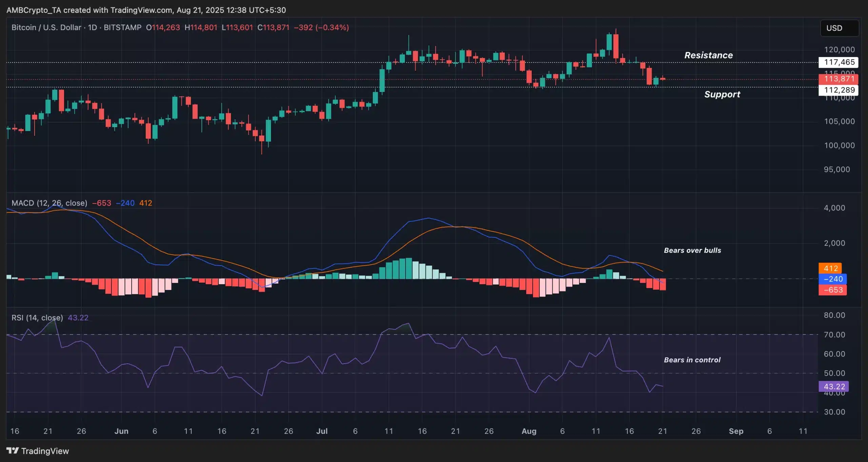Select the Bears in control annotation
Viewport: 868px width, 462px height.
click(x=692, y=360)
